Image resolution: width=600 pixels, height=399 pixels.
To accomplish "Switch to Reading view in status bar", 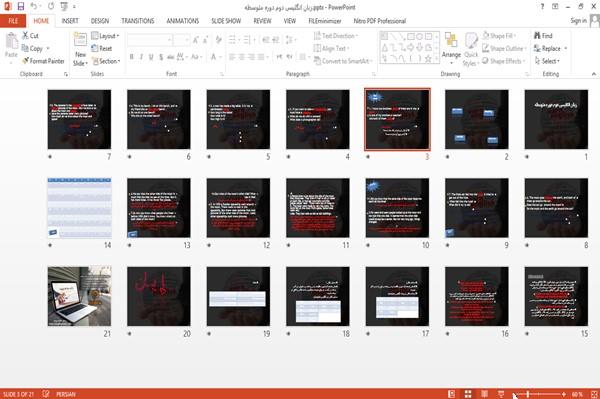I will tap(484, 394).
